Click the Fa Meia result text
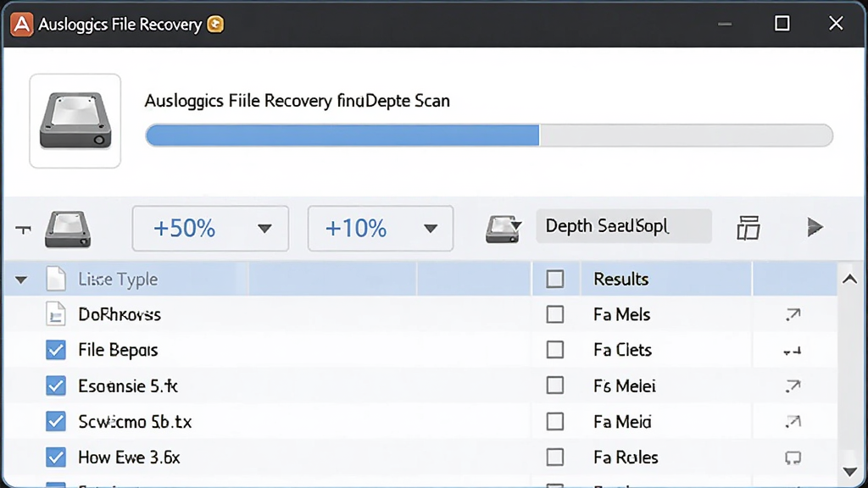The width and height of the screenshot is (868, 488). pyautogui.click(x=622, y=422)
